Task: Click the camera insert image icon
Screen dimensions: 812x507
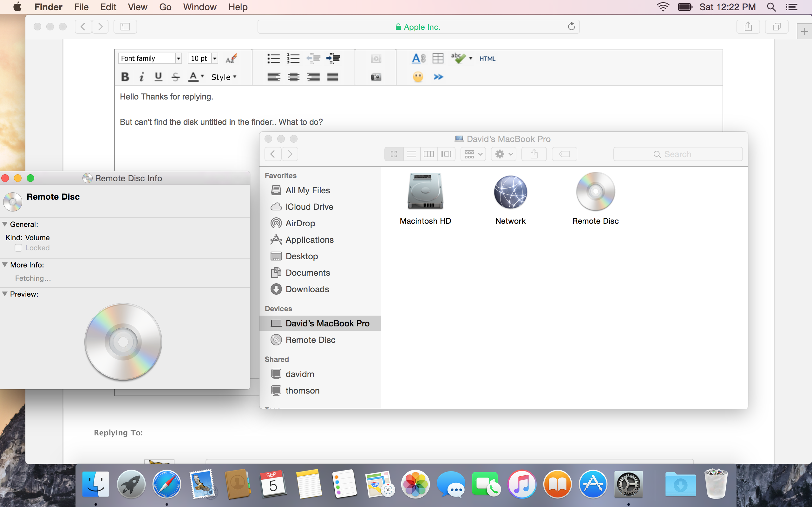Action: 376,77
